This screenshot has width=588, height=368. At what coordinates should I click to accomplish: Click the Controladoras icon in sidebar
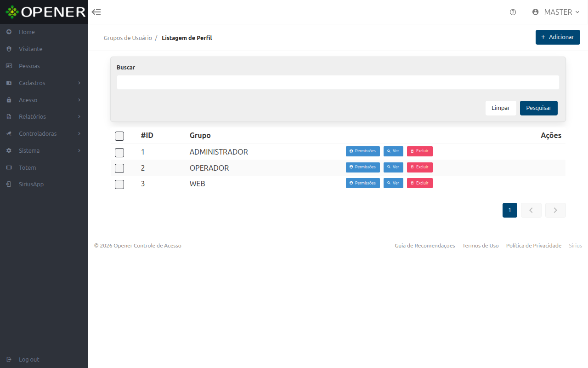[x=9, y=133]
